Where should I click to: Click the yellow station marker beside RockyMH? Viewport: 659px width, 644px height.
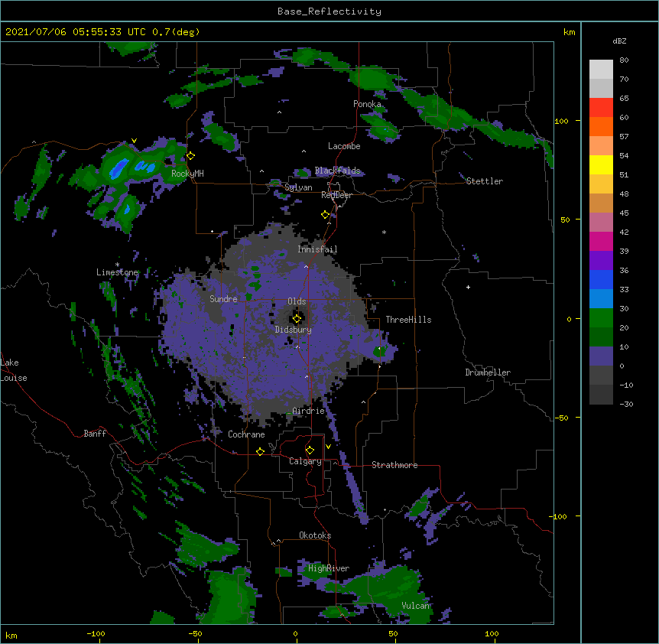[x=190, y=156]
